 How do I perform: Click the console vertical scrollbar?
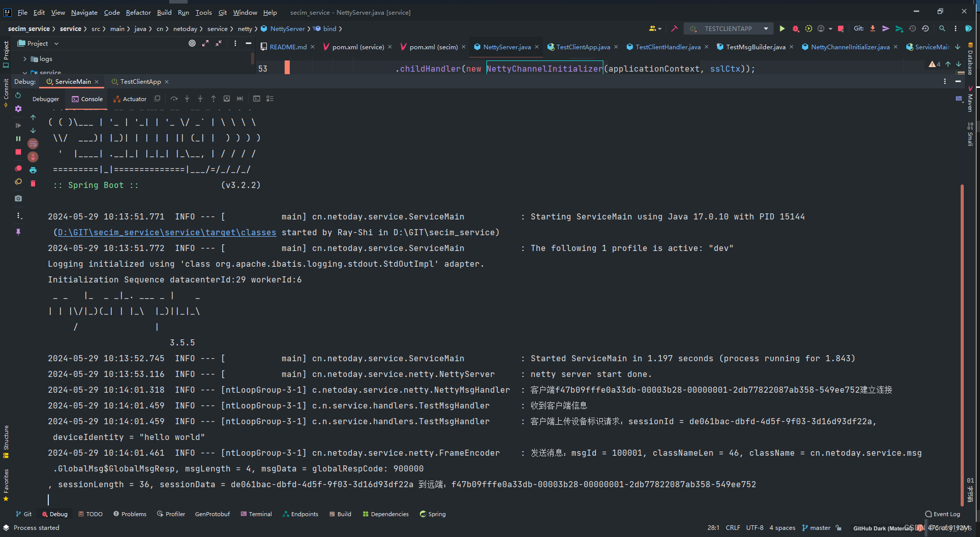[x=962, y=345]
